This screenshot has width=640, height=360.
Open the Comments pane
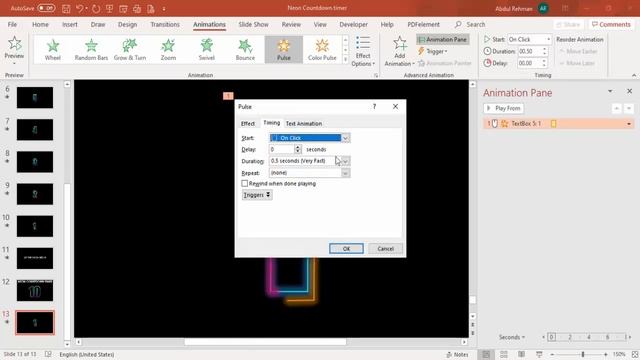(x=611, y=24)
